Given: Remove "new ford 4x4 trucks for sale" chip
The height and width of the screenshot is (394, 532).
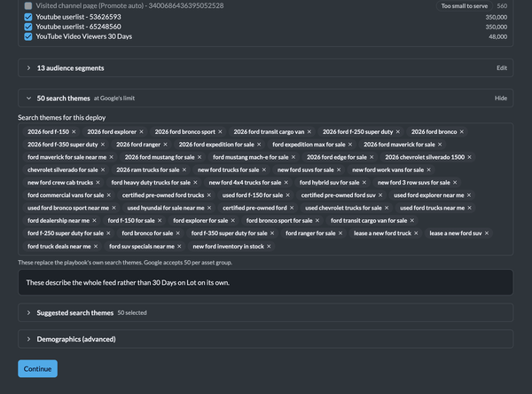Looking at the screenshot, I should (286, 183).
